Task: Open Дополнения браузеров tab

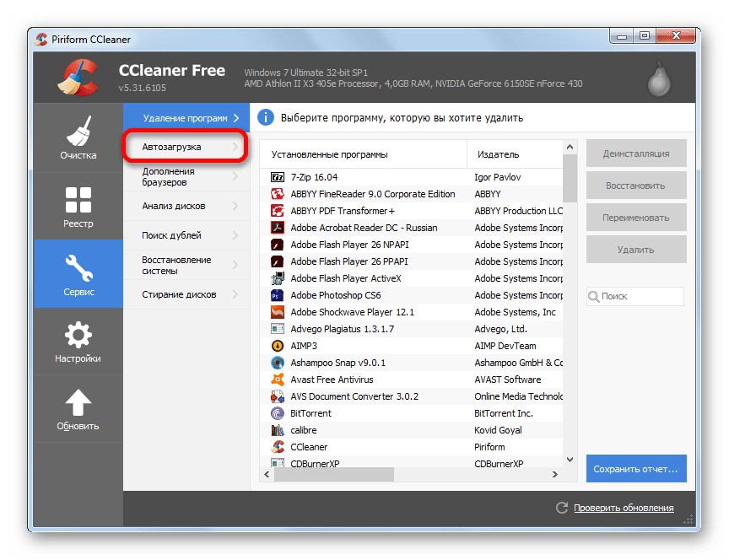Action: point(186,176)
